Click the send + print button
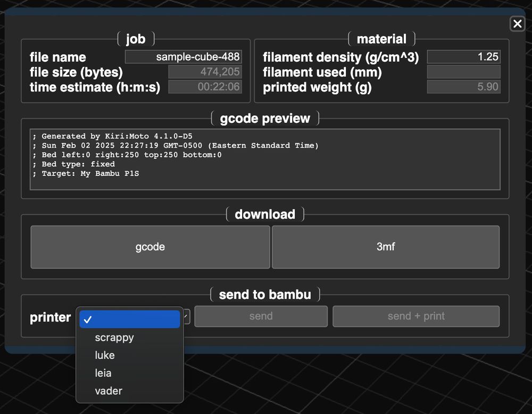 (416, 316)
